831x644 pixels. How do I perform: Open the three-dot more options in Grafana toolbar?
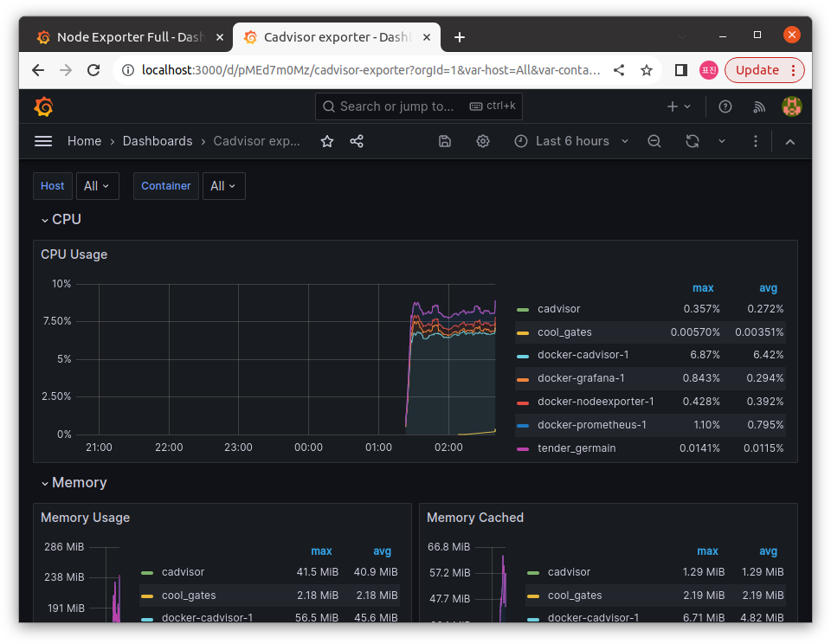pos(755,141)
